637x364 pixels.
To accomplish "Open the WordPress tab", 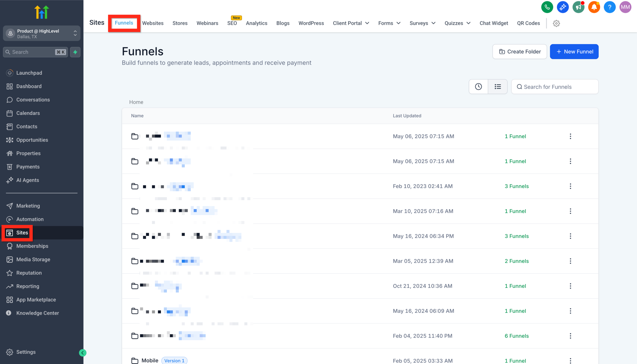I will 311,23.
